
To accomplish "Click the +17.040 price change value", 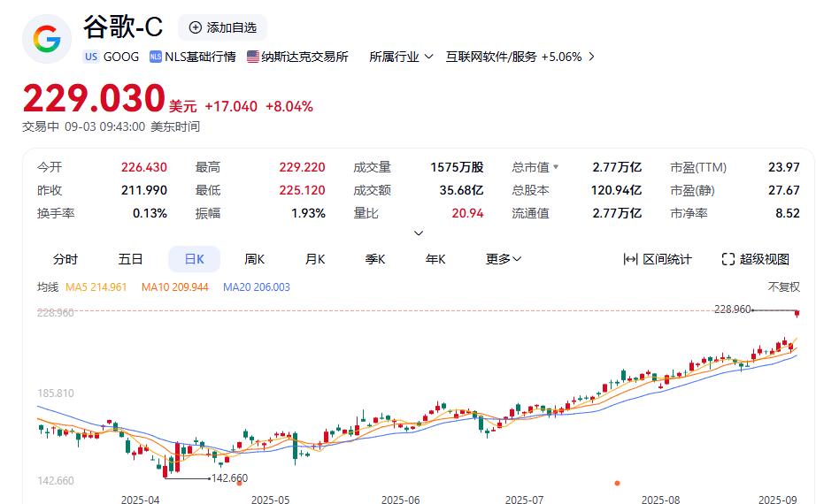I will coord(231,107).
